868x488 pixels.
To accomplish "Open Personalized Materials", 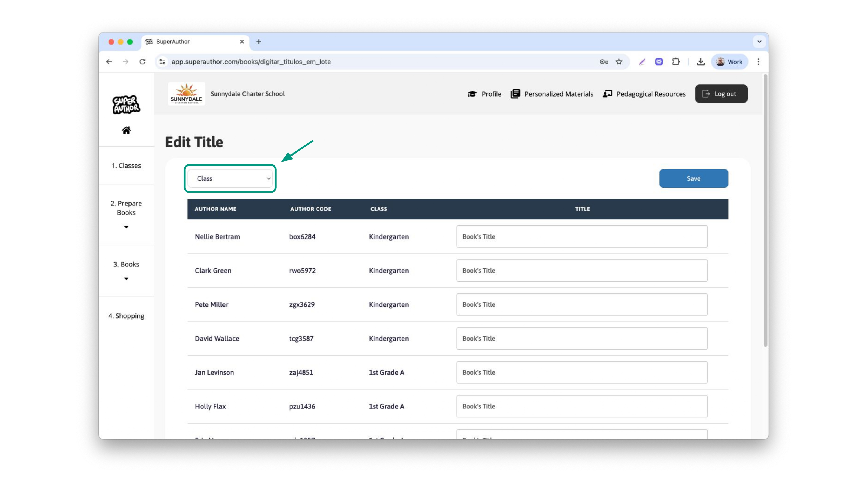I will (x=552, y=94).
